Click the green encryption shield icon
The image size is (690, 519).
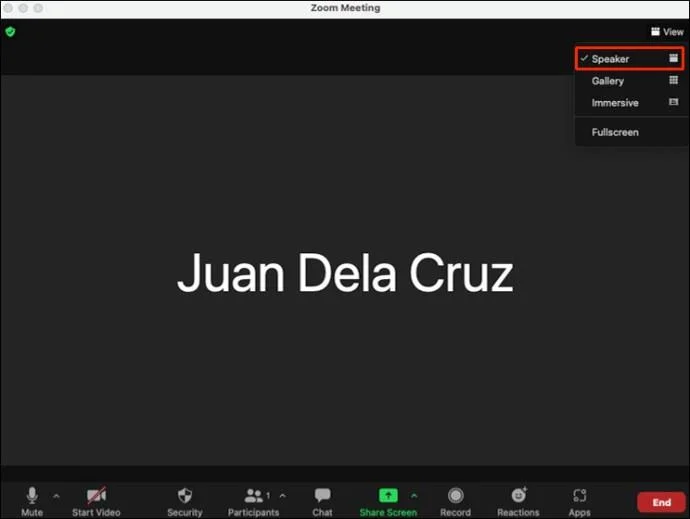coord(10,32)
